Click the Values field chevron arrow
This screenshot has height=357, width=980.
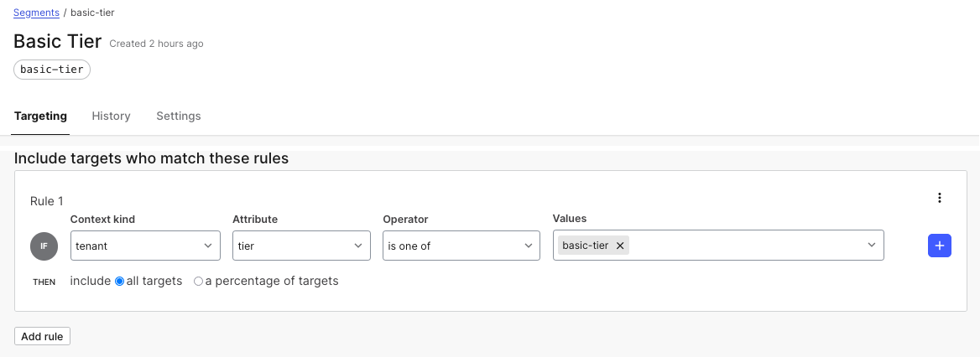872,246
